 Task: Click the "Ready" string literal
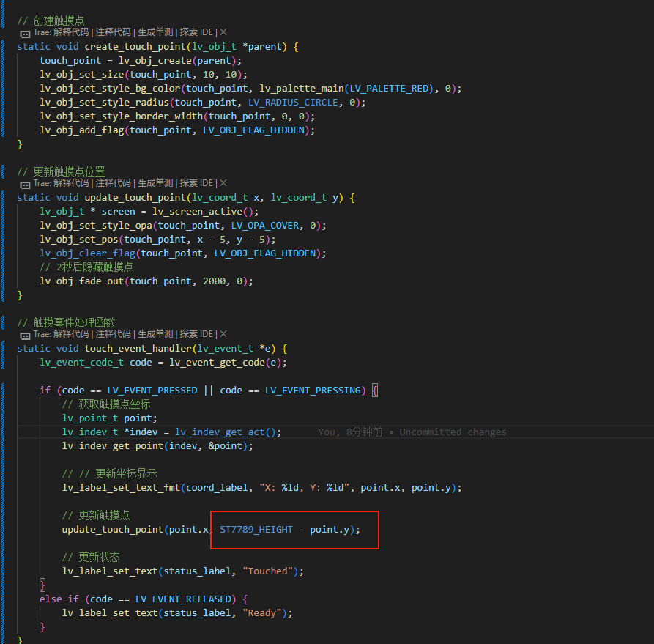coord(262,613)
